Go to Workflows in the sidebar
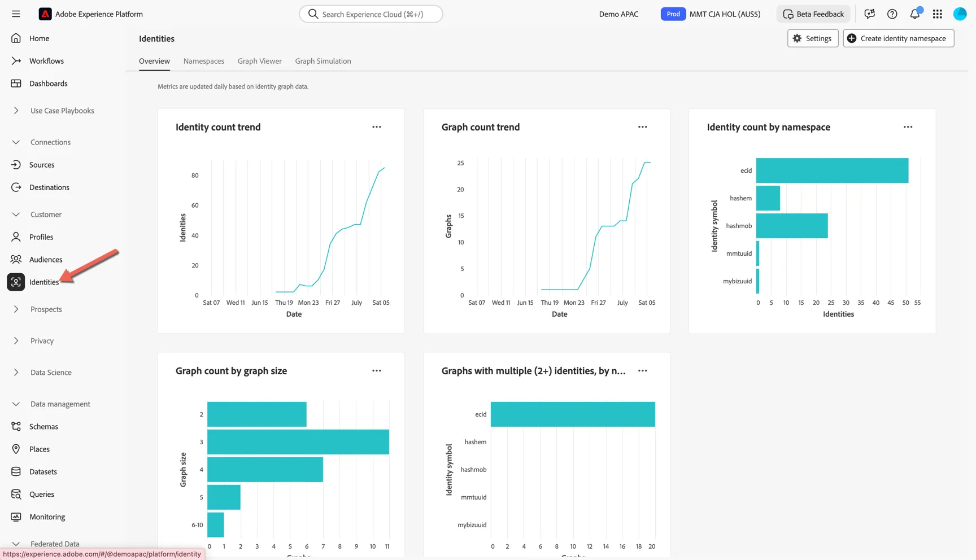The width and height of the screenshot is (976, 560). click(x=46, y=61)
